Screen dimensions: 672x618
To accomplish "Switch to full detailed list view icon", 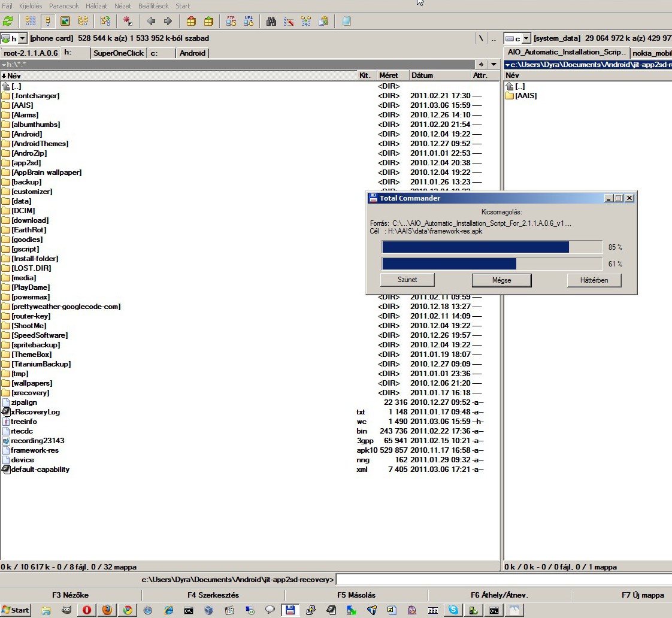I will click(47, 21).
